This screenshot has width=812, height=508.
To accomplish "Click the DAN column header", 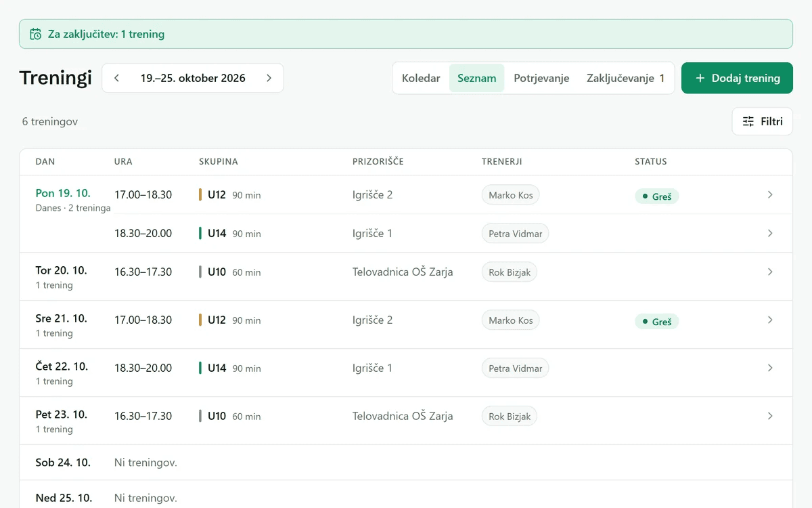I will click(45, 162).
